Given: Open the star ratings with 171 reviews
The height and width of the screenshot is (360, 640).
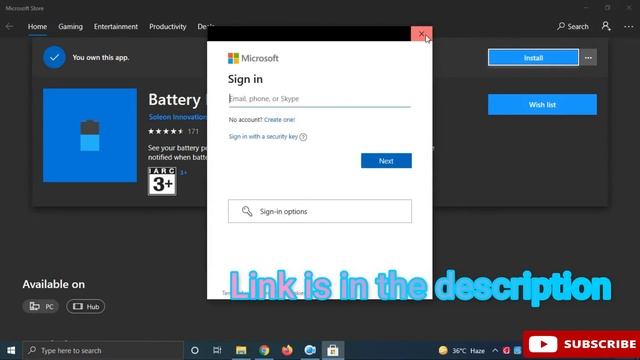Looking at the screenshot, I should tap(173, 131).
